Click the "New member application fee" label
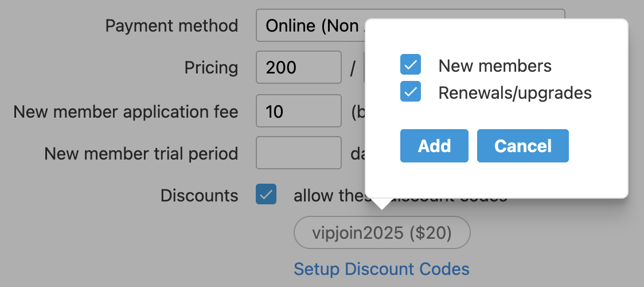Image resolution: width=644 pixels, height=287 pixels. click(126, 111)
